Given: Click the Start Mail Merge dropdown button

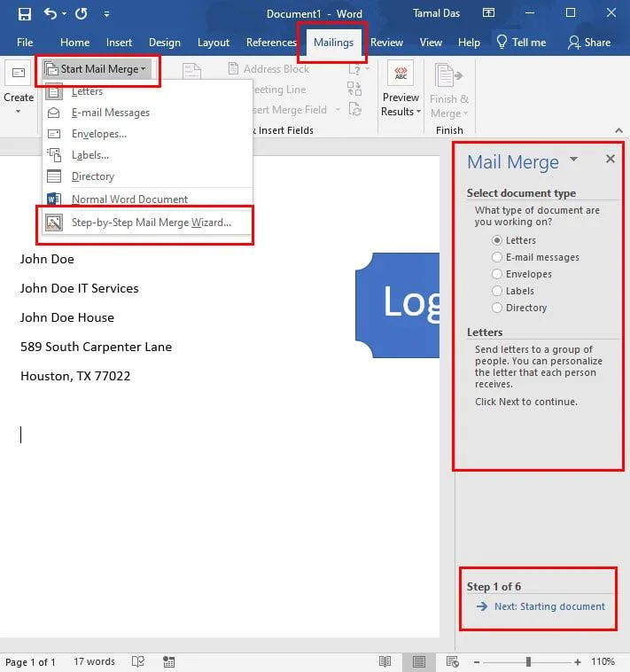Looking at the screenshot, I should [97, 69].
